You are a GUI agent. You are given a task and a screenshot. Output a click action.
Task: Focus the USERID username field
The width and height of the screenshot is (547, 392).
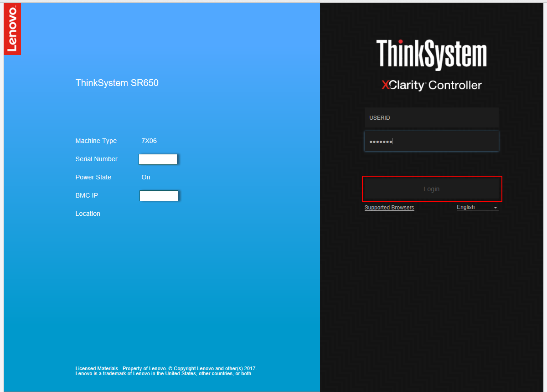pos(431,117)
